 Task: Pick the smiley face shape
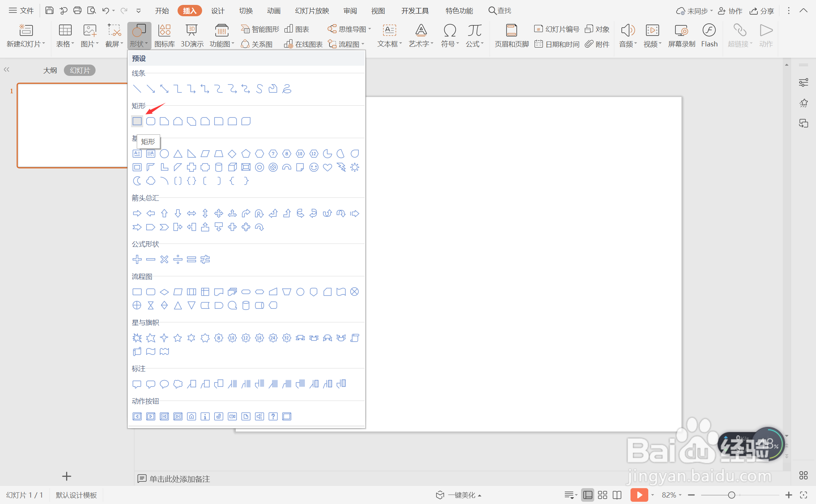[314, 167]
